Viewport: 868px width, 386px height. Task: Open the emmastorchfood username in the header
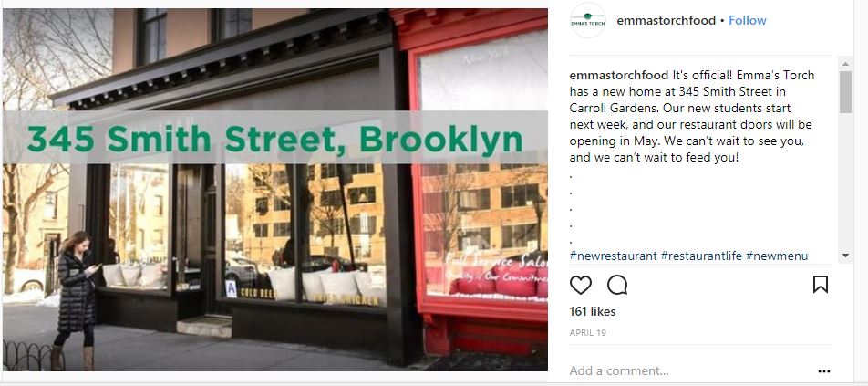pyautogui.click(x=666, y=20)
